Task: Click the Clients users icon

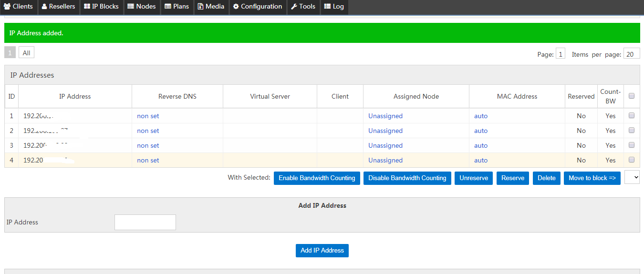Action: pyautogui.click(x=7, y=7)
